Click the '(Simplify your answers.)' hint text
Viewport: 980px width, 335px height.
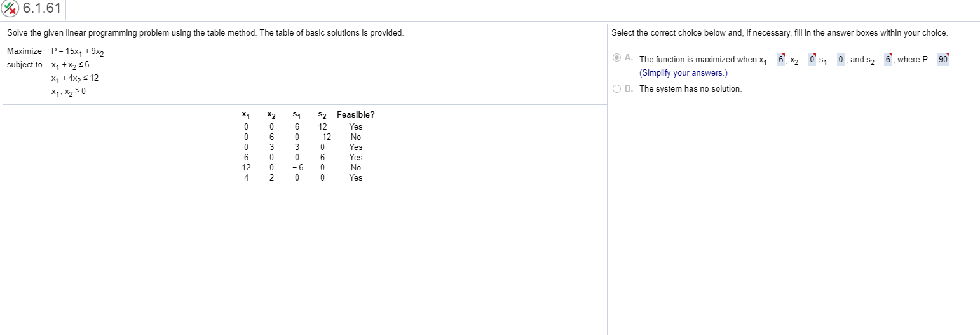(683, 72)
